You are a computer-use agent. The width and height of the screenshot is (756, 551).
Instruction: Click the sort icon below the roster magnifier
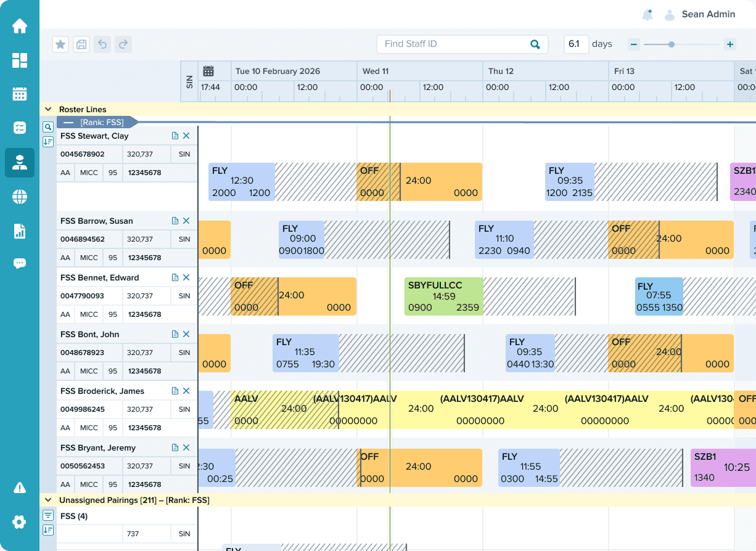point(47,142)
